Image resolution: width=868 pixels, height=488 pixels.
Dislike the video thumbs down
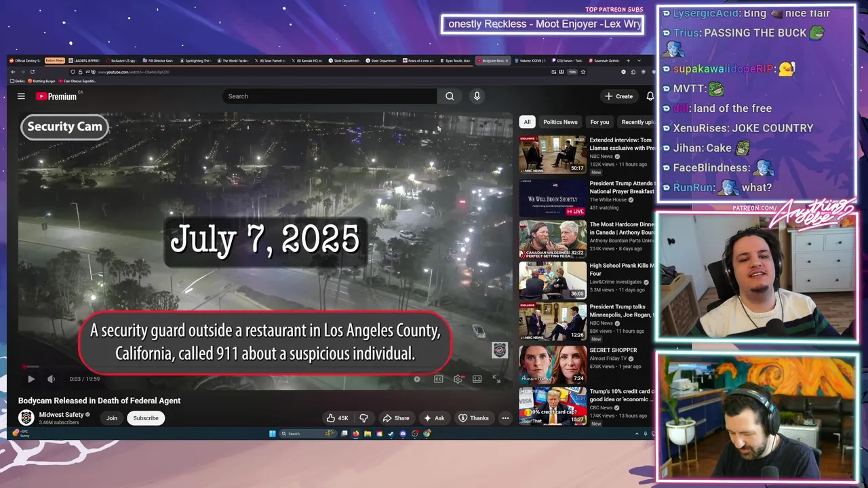coord(363,418)
